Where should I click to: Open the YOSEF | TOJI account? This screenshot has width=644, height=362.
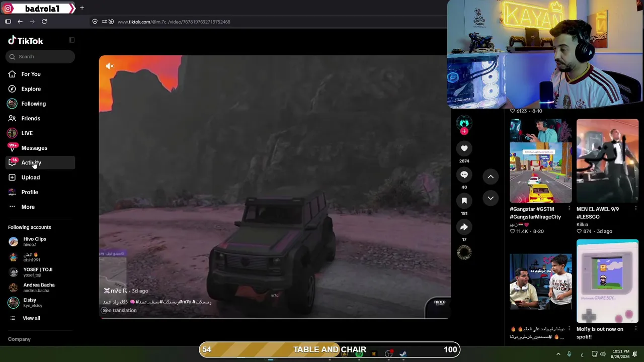[x=40, y=272]
